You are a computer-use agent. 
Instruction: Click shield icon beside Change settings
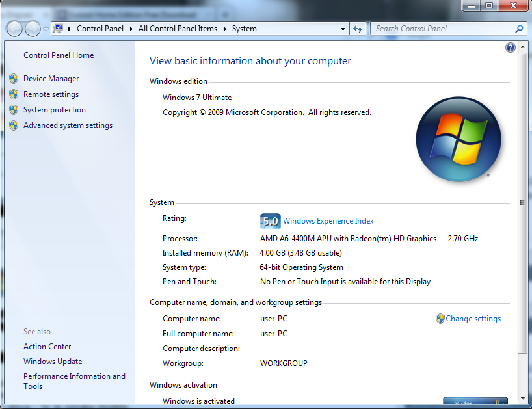click(440, 319)
